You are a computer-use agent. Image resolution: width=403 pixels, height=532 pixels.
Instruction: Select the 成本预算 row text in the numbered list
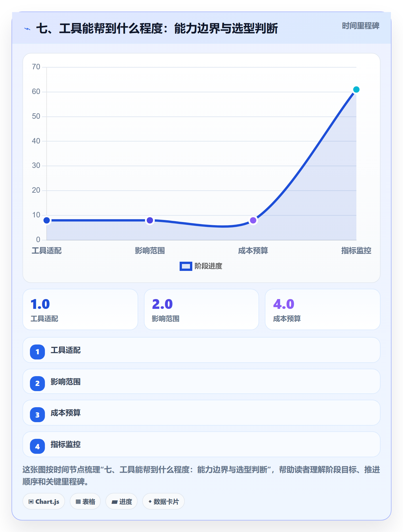coord(66,413)
